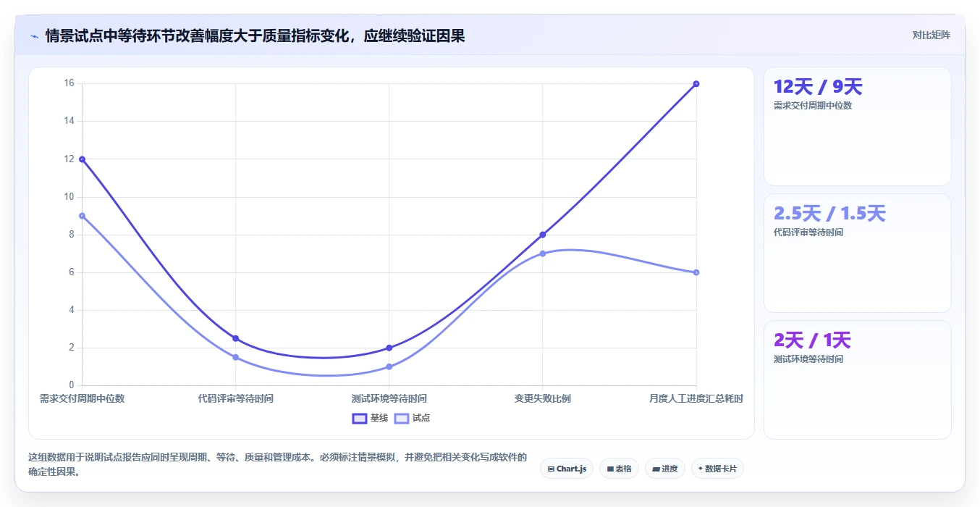Image resolution: width=980 pixels, height=507 pixels.
Task: Toggle the 试点 series in the legend
Action: (x=412, y=418)
